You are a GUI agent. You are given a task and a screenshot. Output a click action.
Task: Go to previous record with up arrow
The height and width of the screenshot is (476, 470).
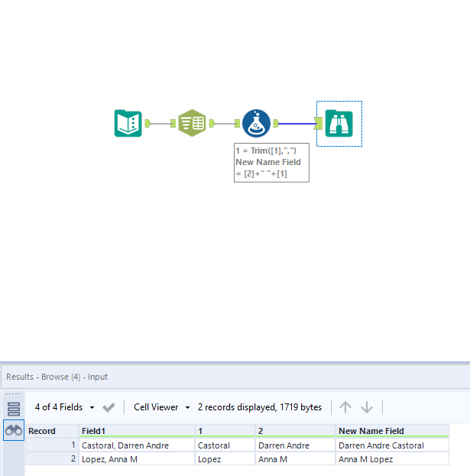(x=345, y=407)
